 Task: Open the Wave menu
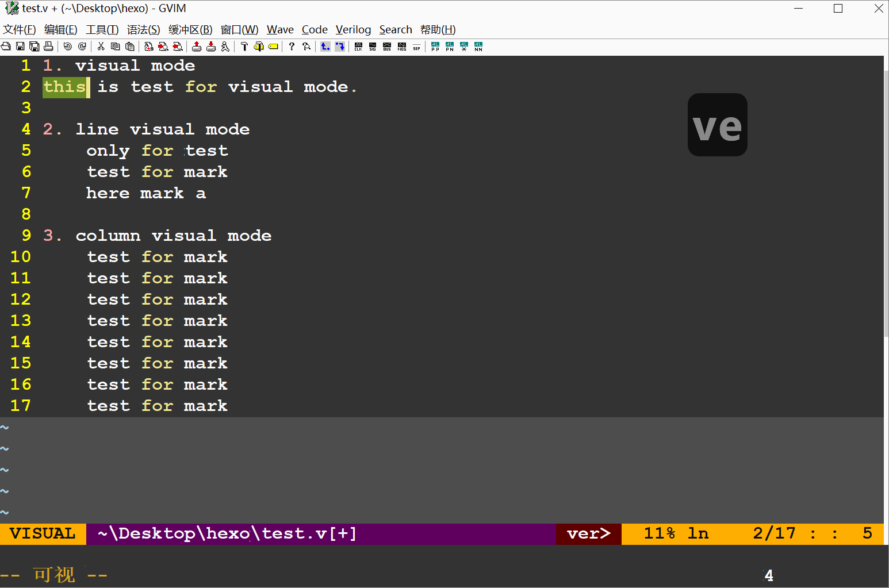pos(280,29)
